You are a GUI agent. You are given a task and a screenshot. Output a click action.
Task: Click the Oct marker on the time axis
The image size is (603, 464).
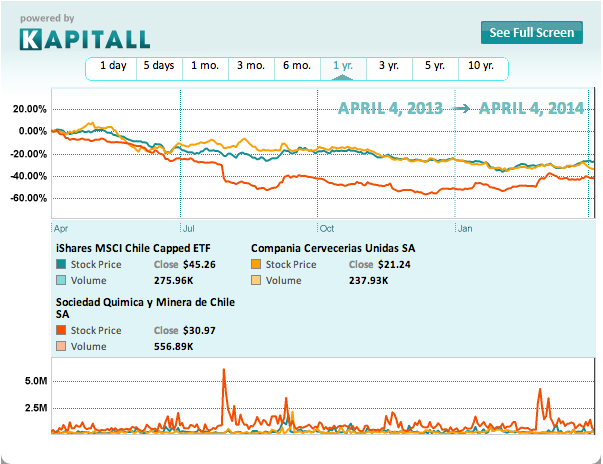click(327, 229)
